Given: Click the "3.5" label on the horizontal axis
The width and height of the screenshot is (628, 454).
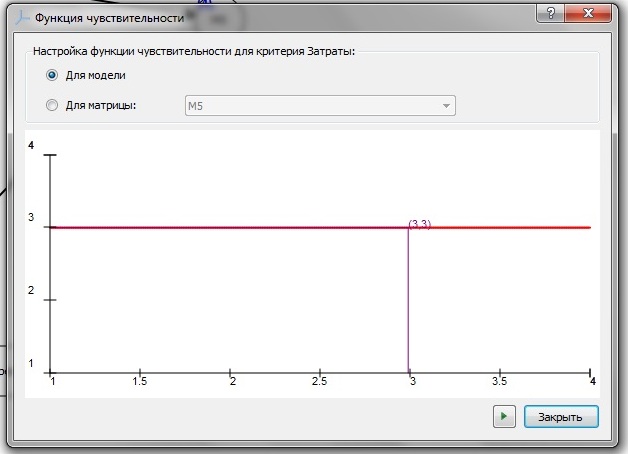Looking at the screenshot, I should (499, 381).
